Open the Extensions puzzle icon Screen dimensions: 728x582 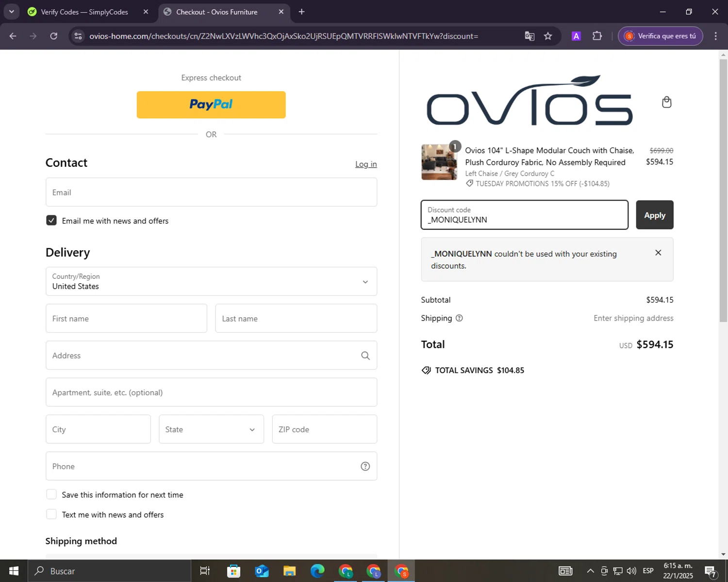point(597,36)
